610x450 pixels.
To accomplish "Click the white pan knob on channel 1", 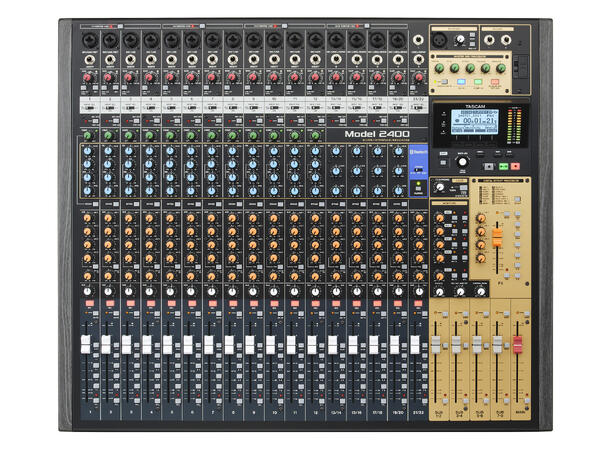I will point(88,291).
